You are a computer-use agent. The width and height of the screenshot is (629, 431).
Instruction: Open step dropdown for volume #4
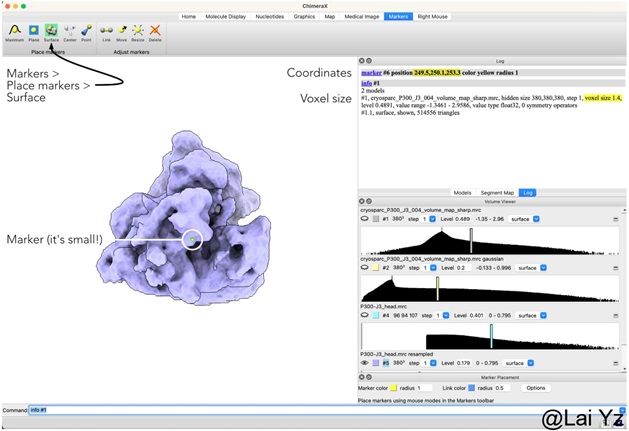[x=446, y=315]
